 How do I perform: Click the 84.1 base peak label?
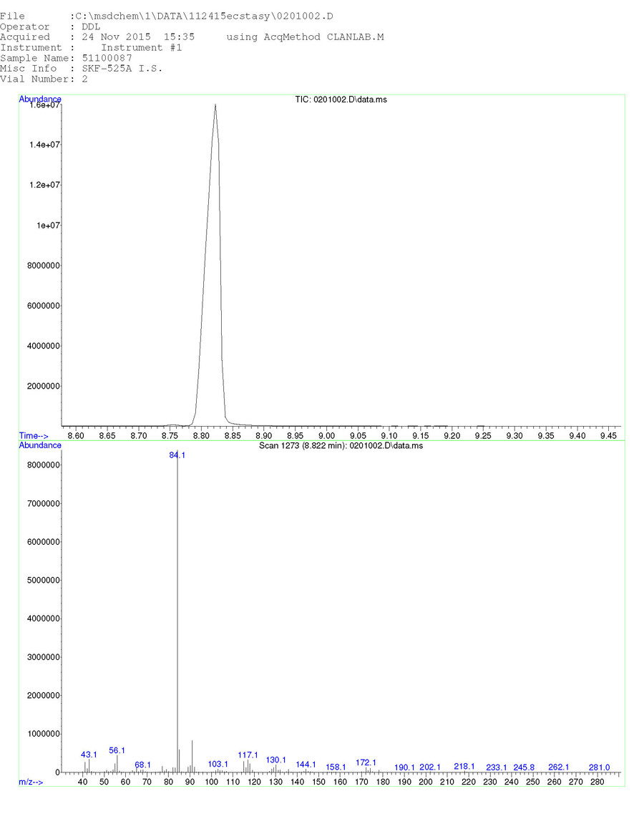pos(177,455)
